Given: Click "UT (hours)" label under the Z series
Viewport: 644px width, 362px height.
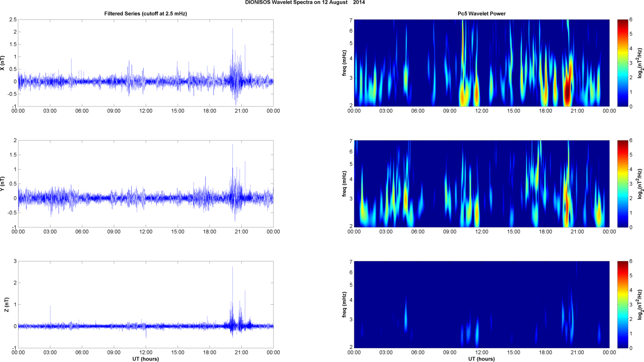Looking at the screenshot, I should click(x=146, y=359).
